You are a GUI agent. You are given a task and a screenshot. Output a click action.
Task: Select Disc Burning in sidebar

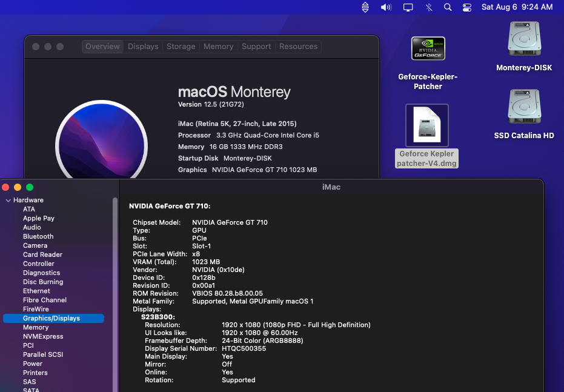pyautogui.click(x=43, y=282)
